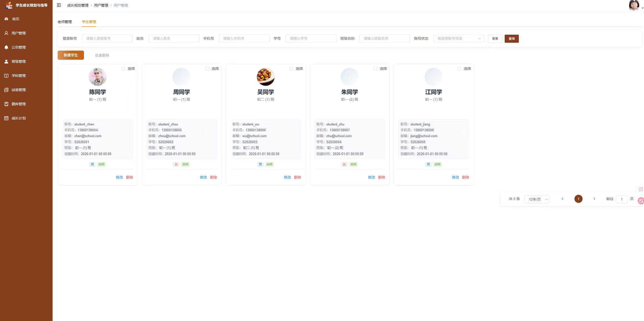This screenshot has width=644, height=321.
Task: Open the 账号状态 dropdown
Action: (x=458, y=38)
